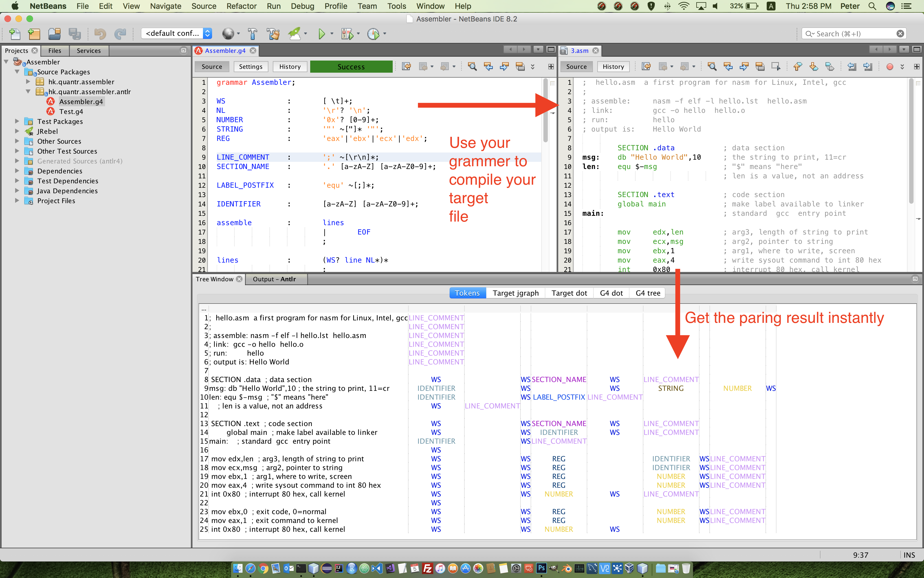Image resolution: width=924 pixels, height=578 pixels.
Task: Switch to Services tab
Action: (x=89, y=50)
